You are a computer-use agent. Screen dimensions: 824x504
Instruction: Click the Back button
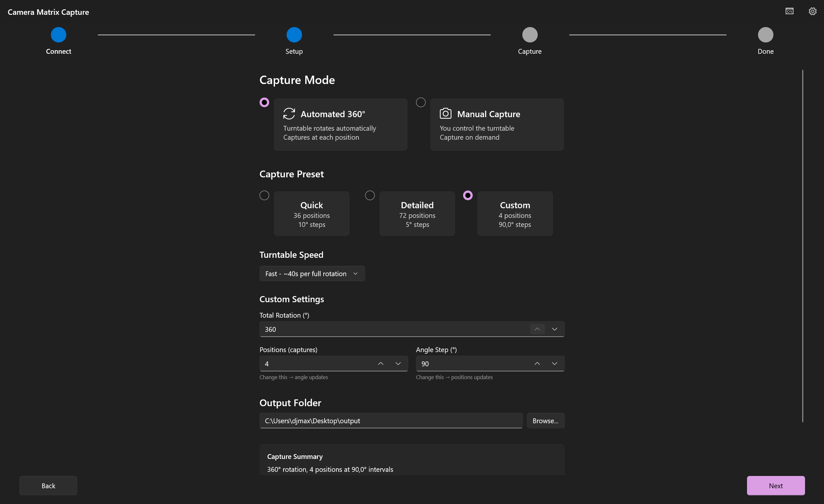coord(48,486)
